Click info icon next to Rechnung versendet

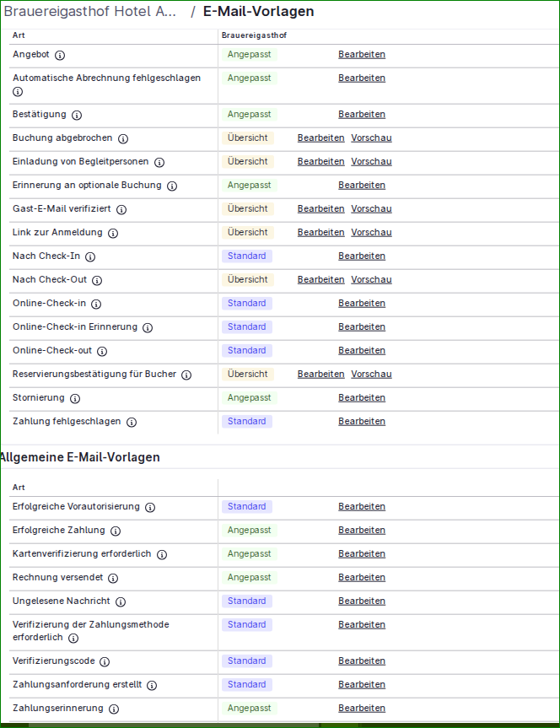(113, 579)
